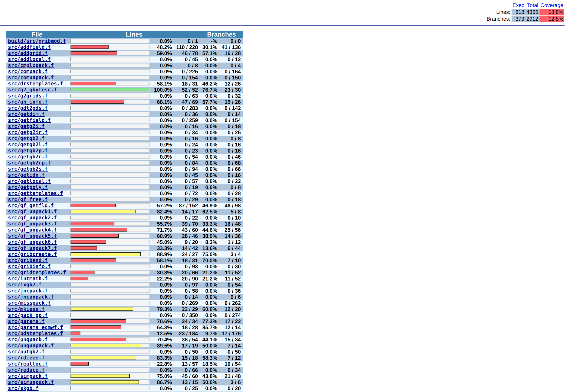Open src/mkieee.f file link
565x392 pixels.
pos(26,309)
